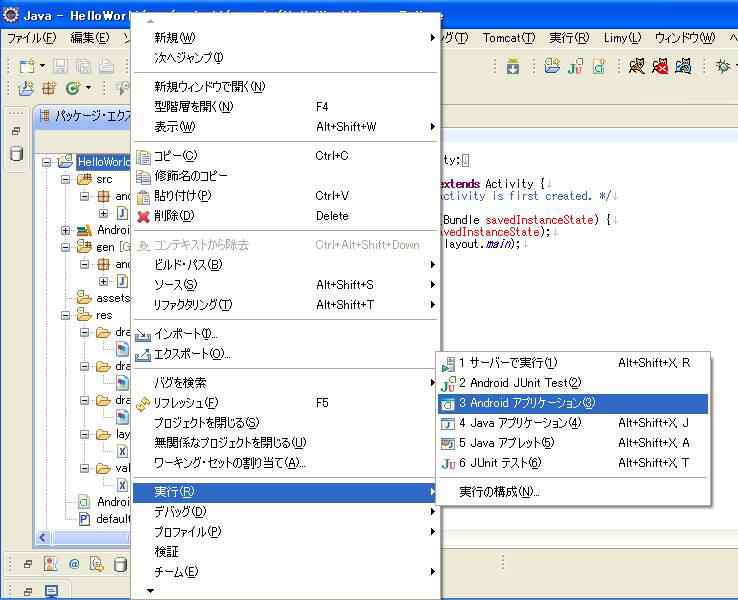738x600 pixels.
Task: Open バグを検索 submenu
Action: tap(286, 383)
